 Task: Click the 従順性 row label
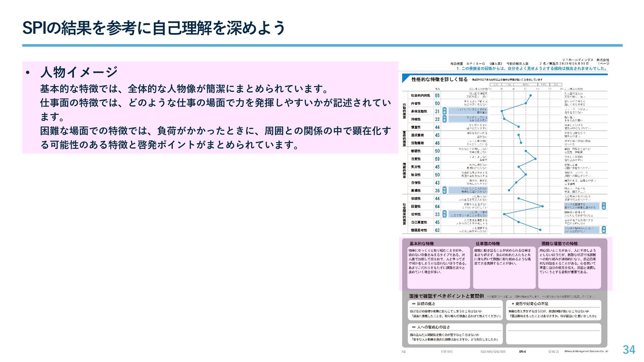coord(416,198)
